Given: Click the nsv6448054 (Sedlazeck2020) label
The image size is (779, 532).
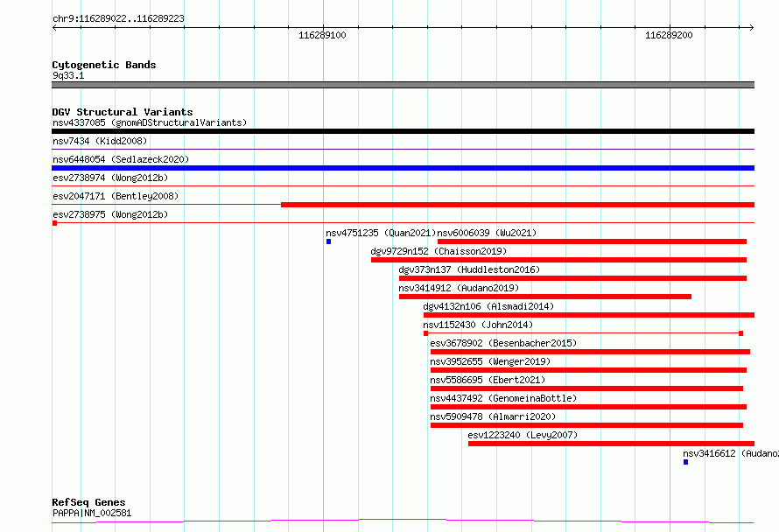Looking at the screenshot, I should click(121, 159).
